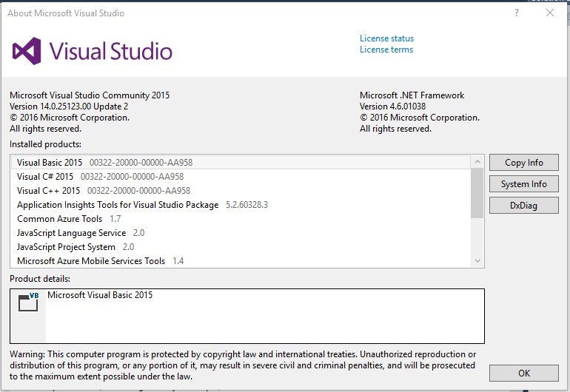This screenshot has width=570, height=392.
Task: Select JavaScript Project System entry
Action: [x=241, y=247]
